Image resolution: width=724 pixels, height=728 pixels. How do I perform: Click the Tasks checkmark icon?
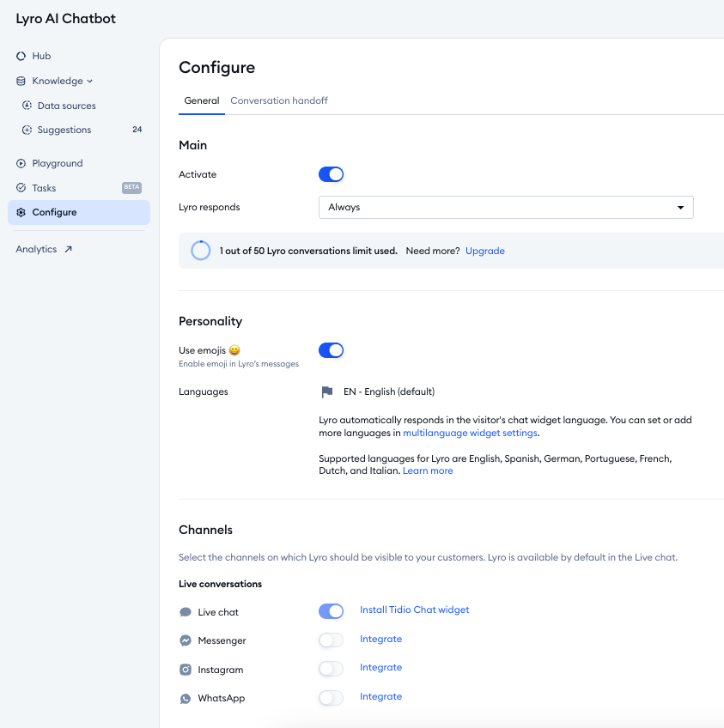pyautogui.click(x=21, y=188)
